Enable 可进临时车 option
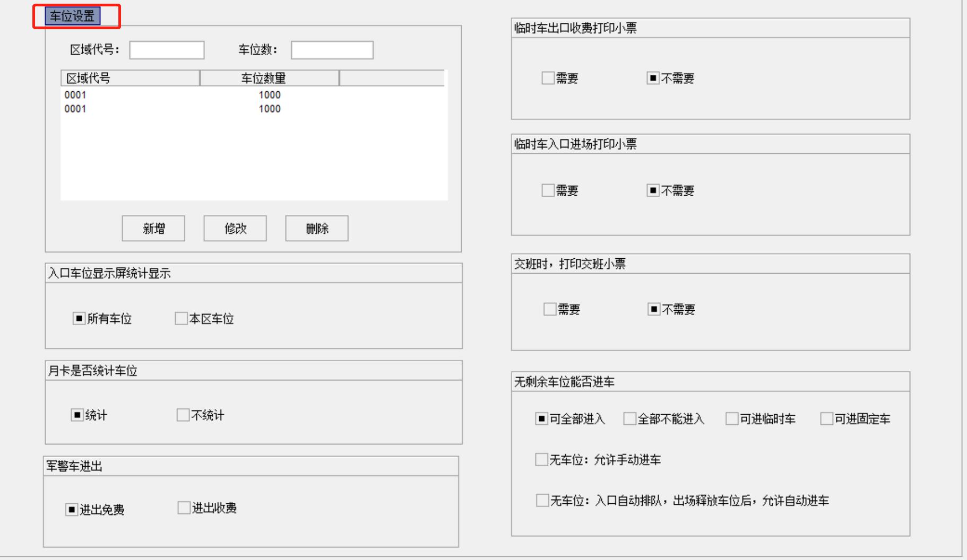The width and height of the screenshot is (967, 560). (731, 419)
